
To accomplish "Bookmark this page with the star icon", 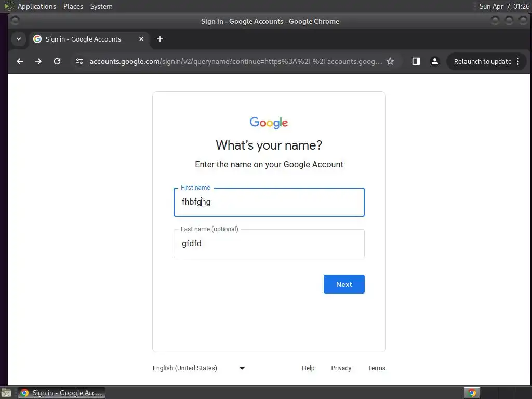I will [x=390, y=61].
